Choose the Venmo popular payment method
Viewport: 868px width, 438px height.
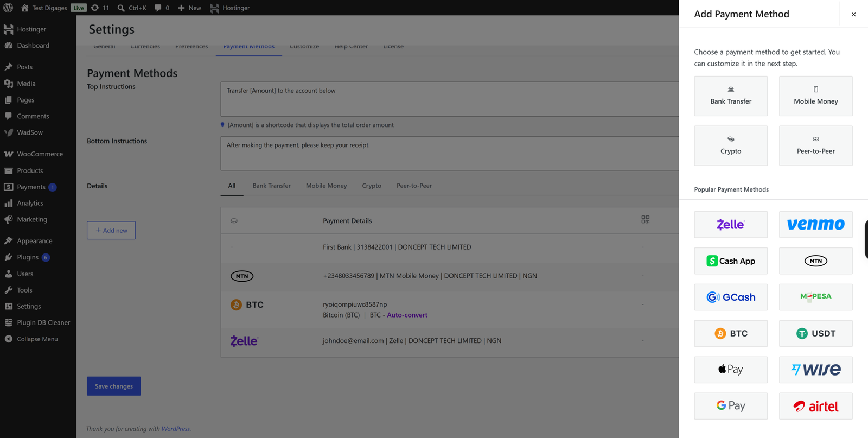816,225
